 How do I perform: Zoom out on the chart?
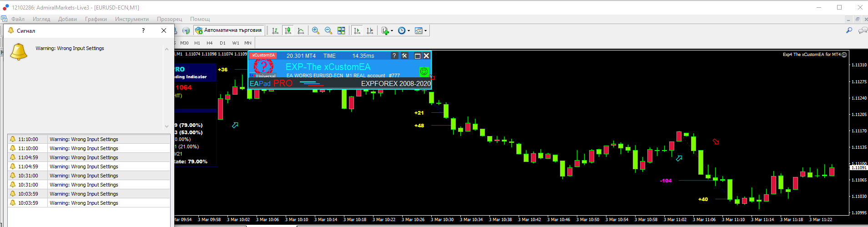(x=328, y=30)
